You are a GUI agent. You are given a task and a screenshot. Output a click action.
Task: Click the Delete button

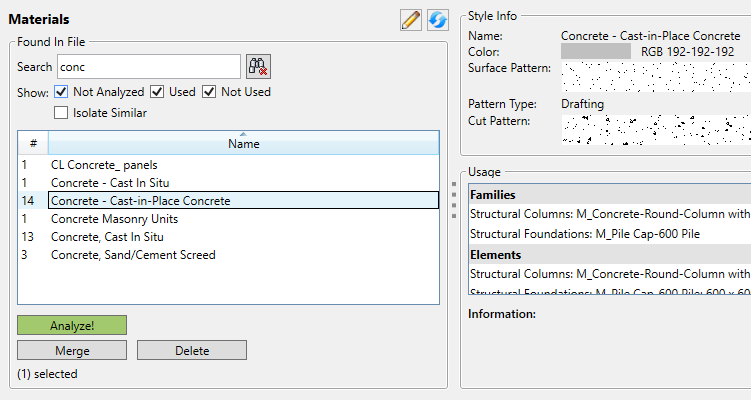point(192,350)
